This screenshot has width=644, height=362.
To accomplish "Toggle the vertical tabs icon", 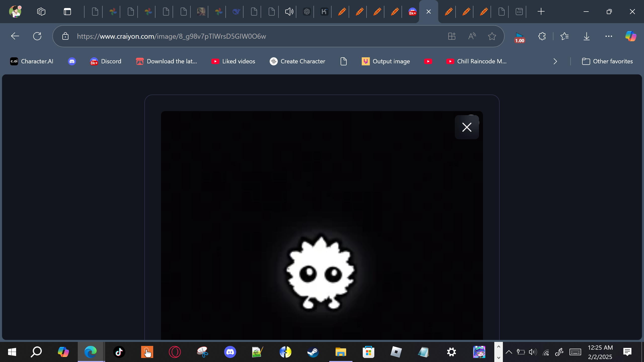I will 67,12.
